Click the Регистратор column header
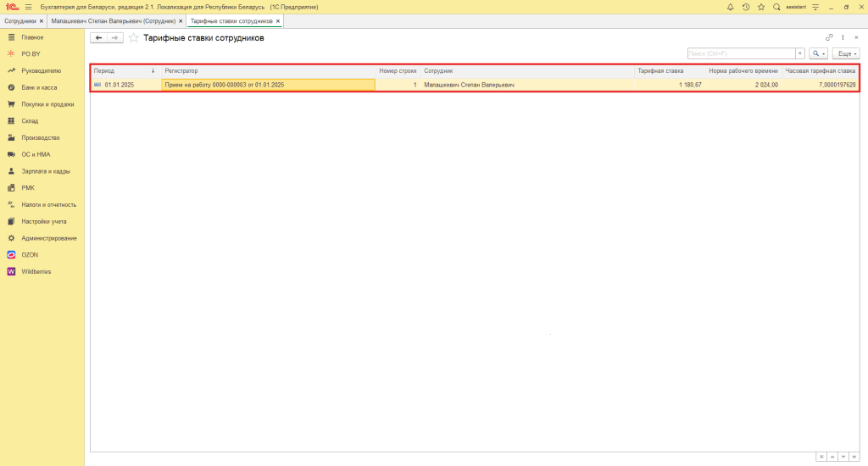The height and width of the screenshot is (466, 868). (x=268, y=71)
